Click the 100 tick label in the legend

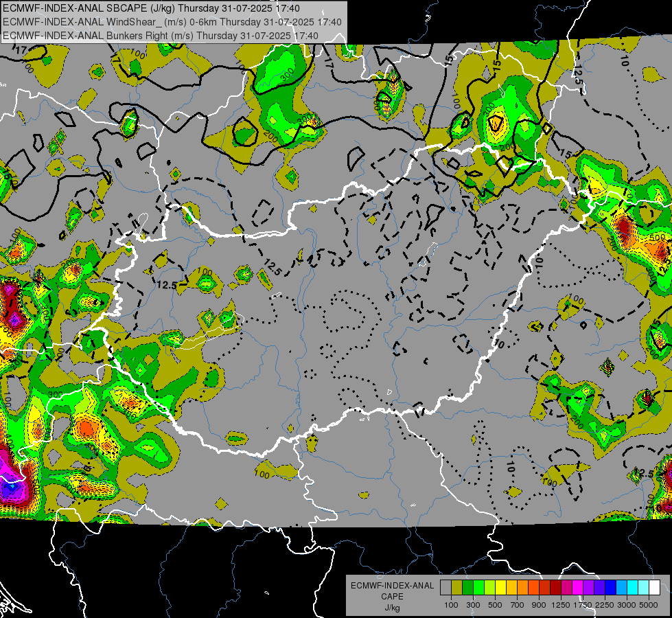pos(451,605)
